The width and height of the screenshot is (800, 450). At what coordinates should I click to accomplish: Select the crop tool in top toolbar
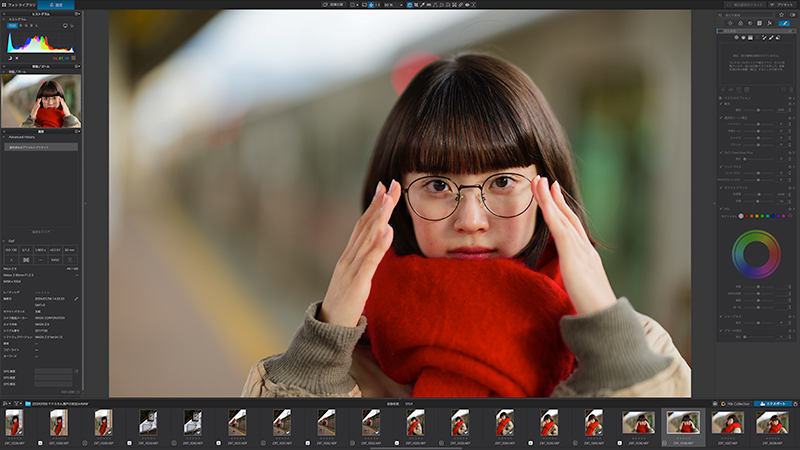(416, 5)
